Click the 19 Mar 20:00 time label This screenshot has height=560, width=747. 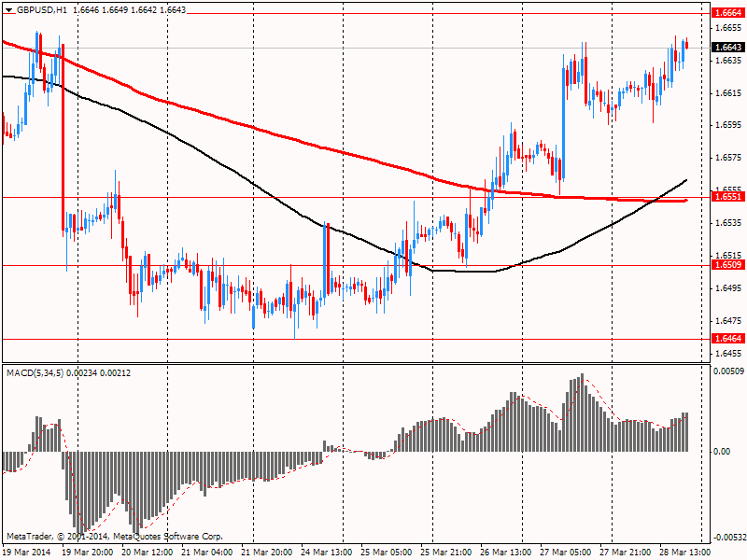coord(88,553)
